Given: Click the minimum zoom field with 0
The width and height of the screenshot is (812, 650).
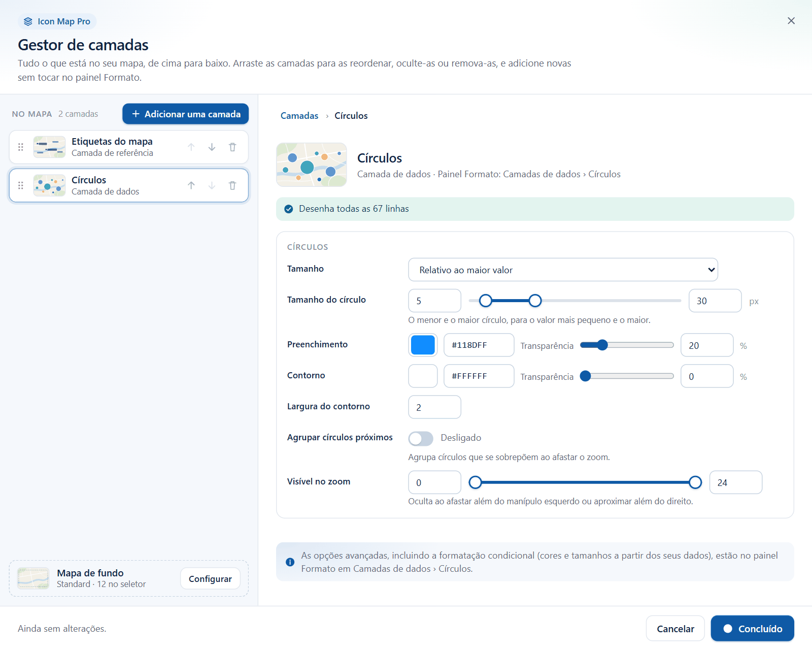Looking at the screenshot, I should tap(434, 482).
